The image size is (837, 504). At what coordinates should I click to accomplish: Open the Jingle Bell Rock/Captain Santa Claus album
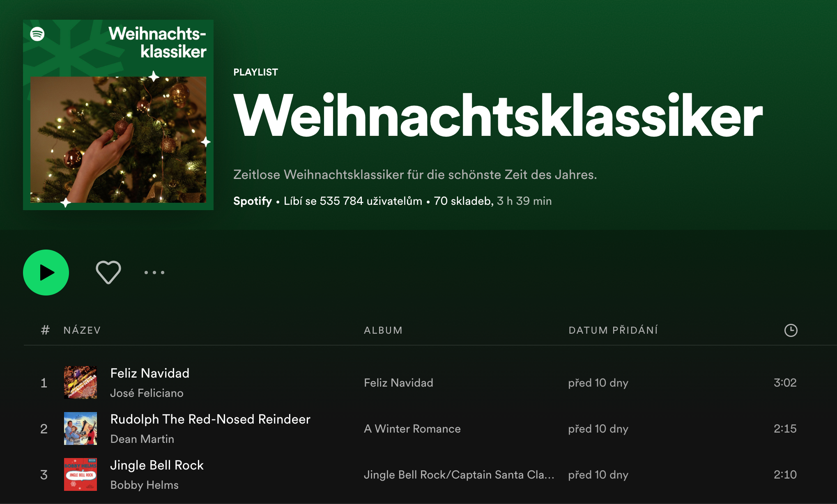click(459, 475)
